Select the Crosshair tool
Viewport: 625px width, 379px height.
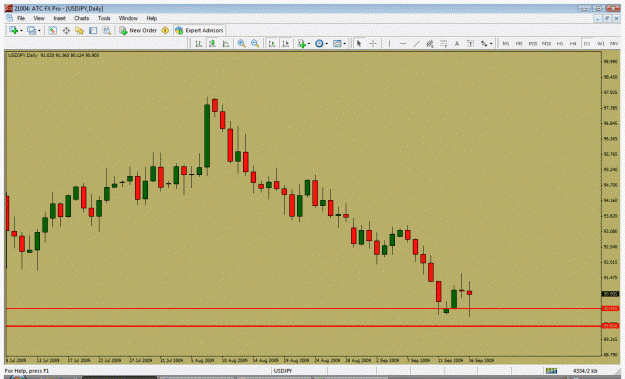373,43
